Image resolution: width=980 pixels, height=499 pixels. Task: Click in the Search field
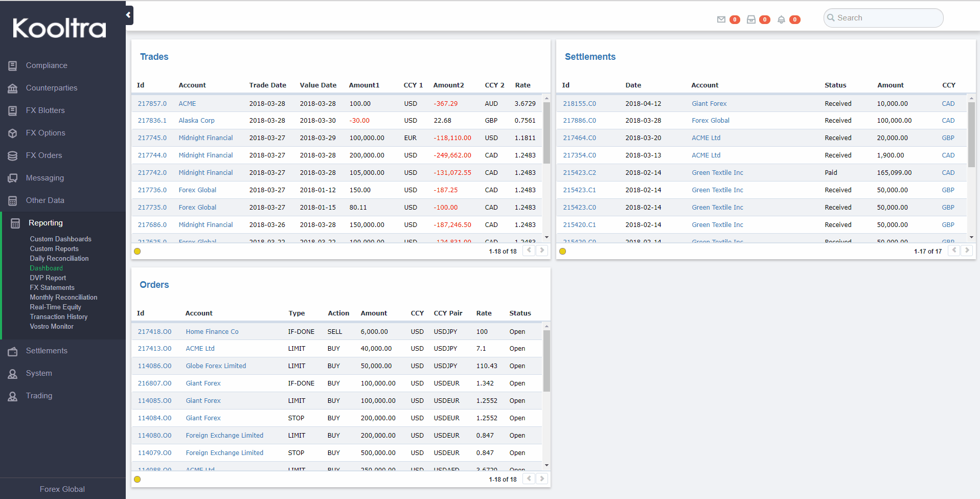(x=883, y=18)
